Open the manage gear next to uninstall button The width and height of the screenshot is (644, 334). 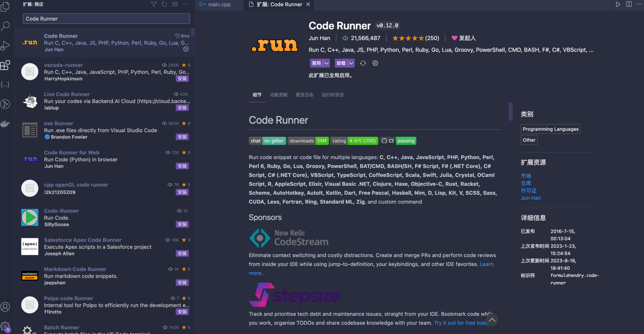point(375,63)
